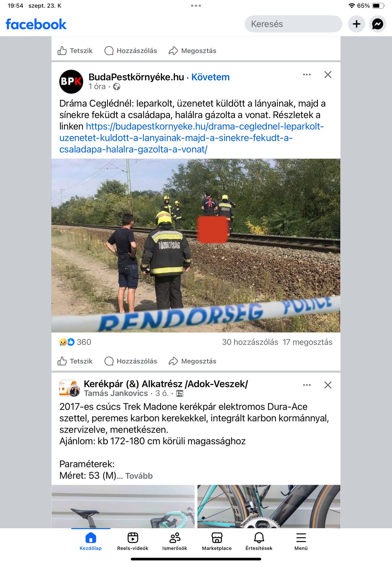Comment on the Cegléd drama post

(x=131, y=361)
